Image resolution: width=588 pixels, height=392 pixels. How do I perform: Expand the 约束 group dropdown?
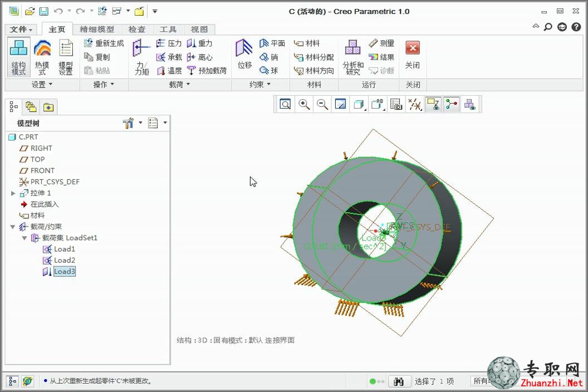click(x=260, y=85)
